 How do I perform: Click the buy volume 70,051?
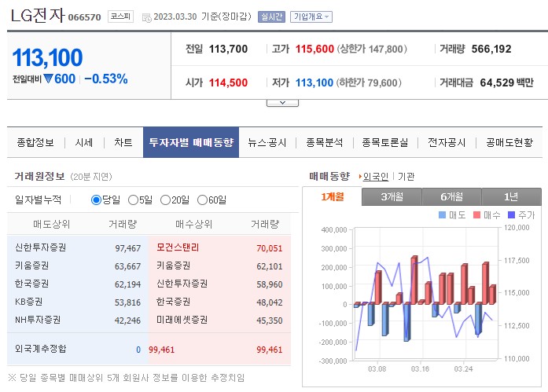point(270,248)
